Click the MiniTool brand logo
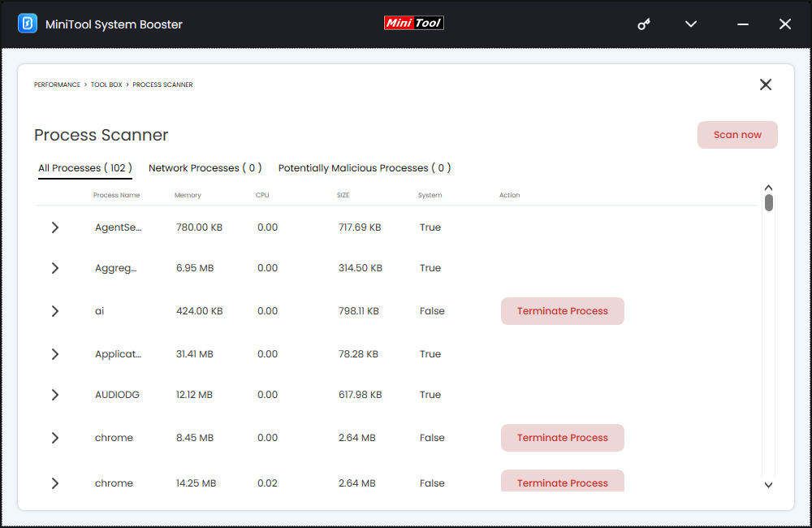The width and height of the screenshot is (812, 528). (414, 23)
